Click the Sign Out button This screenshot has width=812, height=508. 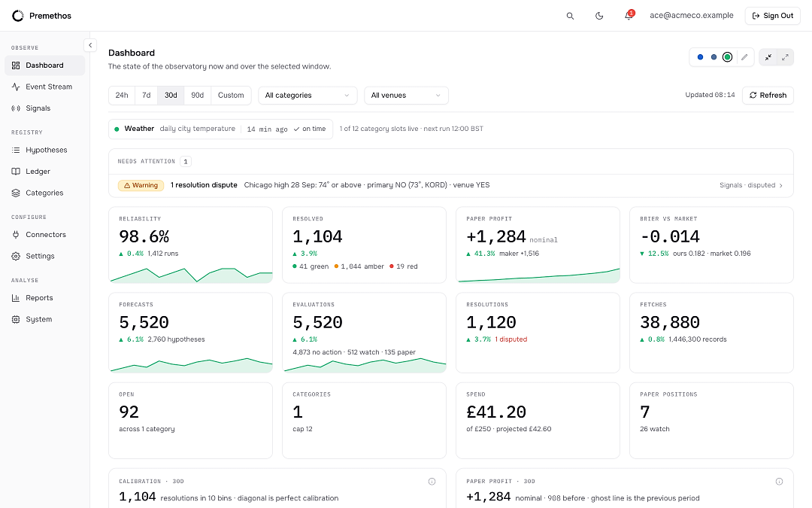click(x=773, y=16)
